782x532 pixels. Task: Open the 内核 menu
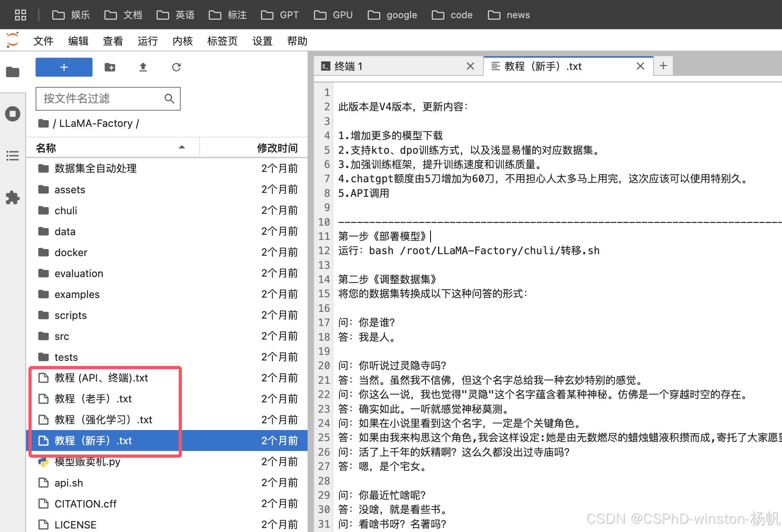click(x=182, y=41)
